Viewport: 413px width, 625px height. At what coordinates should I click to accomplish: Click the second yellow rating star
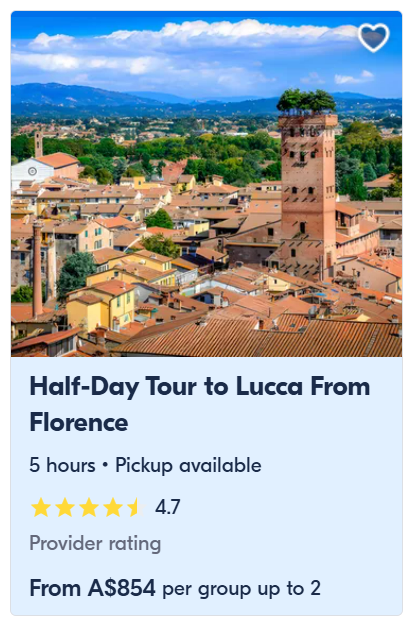tap(65, 508)
